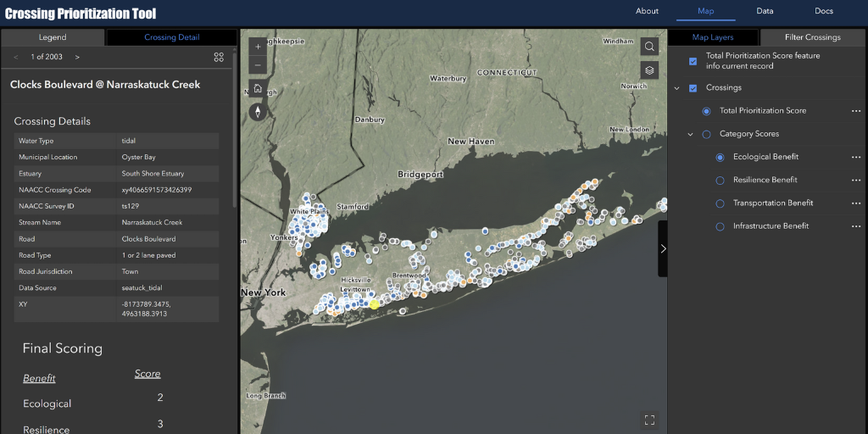Open the Data page
868x434 pixels.
point(765,11)
